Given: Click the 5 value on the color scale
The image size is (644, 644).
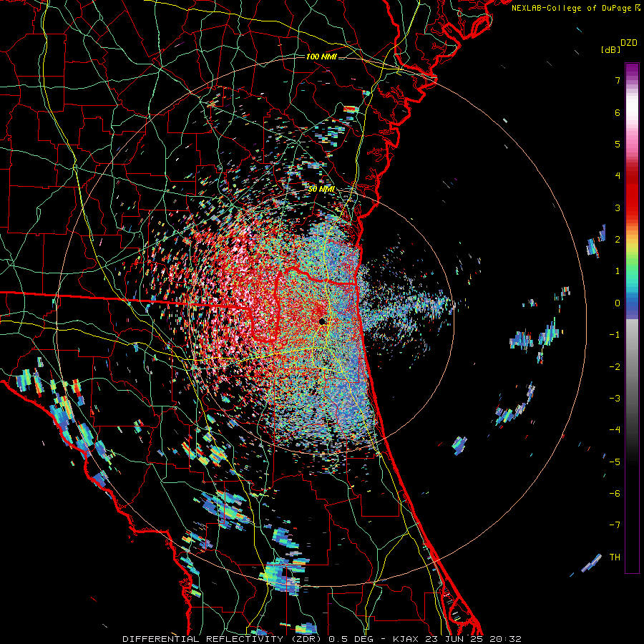Looking at the screenshot, I should (618, 144).
